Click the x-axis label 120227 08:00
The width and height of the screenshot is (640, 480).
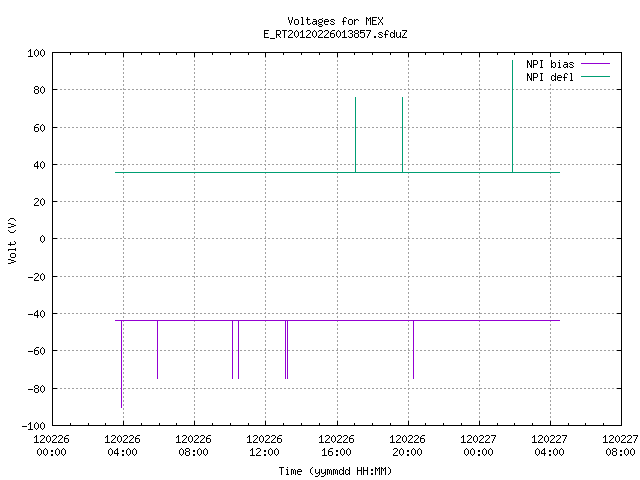click(x=620, y=446)
